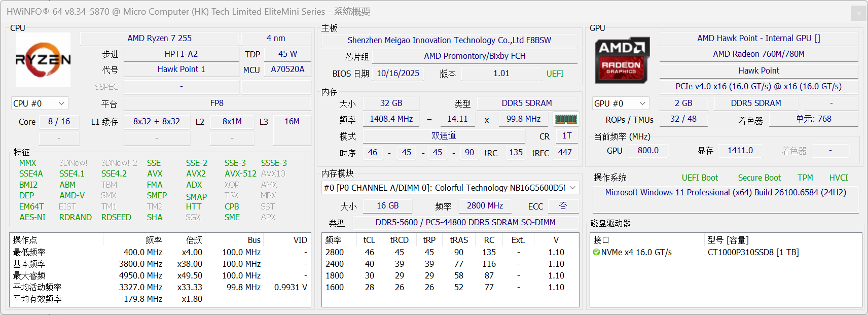The image size is (868, 315).
Task: Click the AVX-512 feature flag
Action: 240,173
